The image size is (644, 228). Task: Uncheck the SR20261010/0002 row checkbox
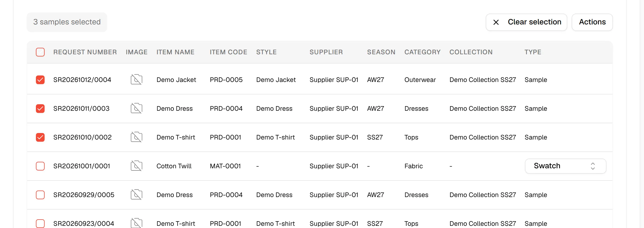click(40, 137)
